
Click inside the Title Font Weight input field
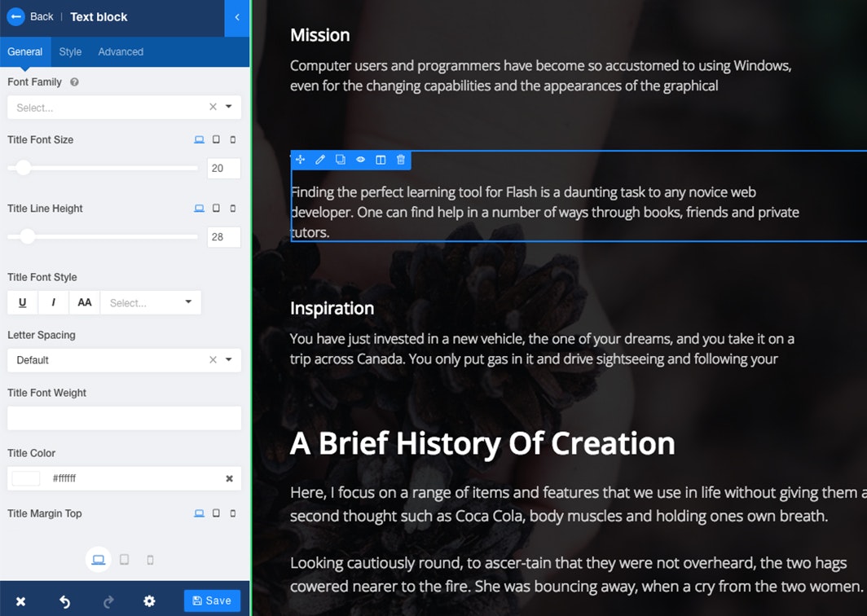pos(122,418)
